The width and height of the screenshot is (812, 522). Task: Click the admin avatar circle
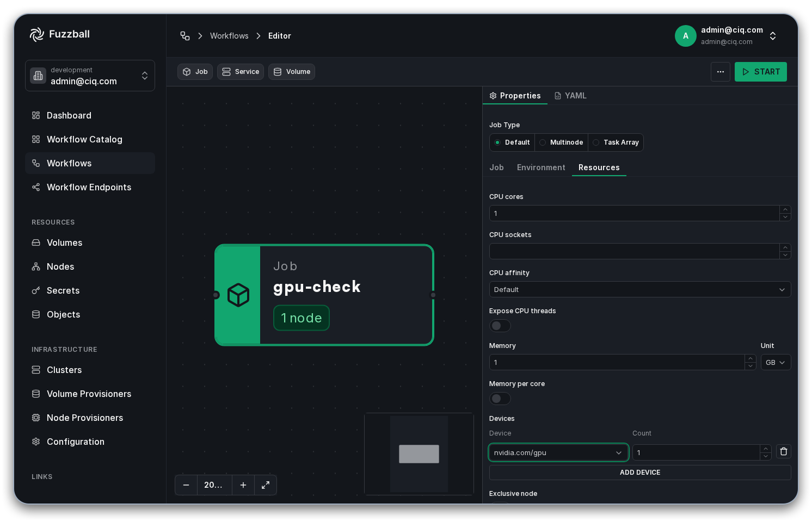[686, 36]
